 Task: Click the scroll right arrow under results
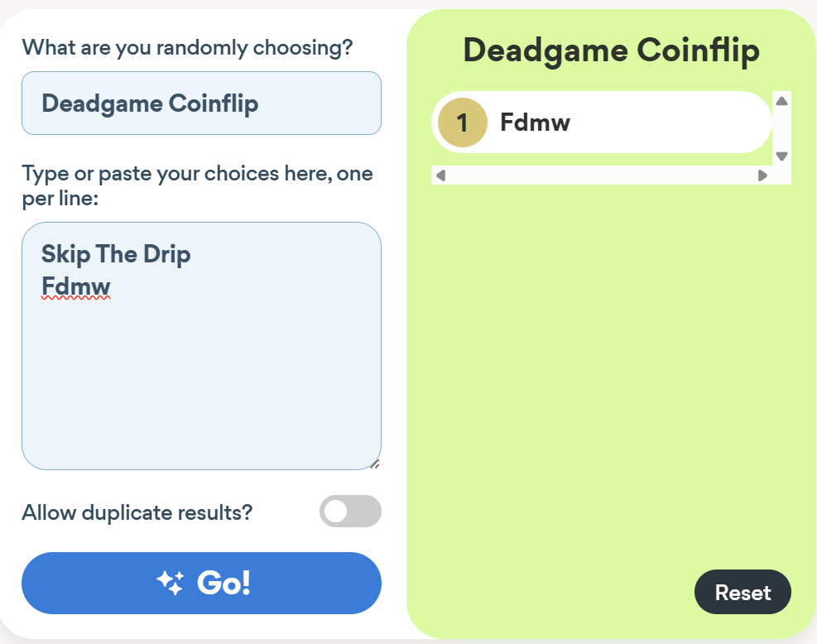763,175
